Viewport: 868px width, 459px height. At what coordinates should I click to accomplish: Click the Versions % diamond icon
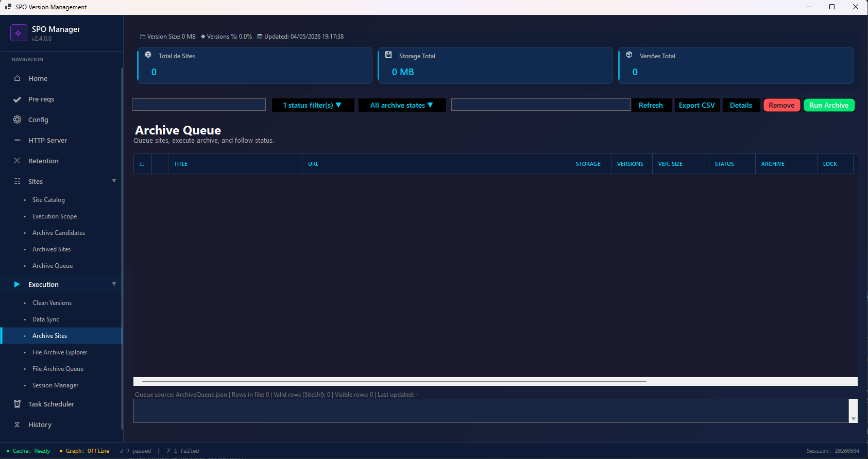203,37
